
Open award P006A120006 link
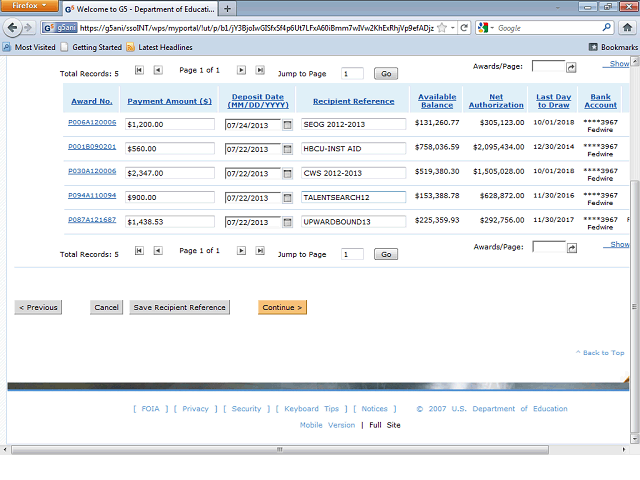pyautogui.click(x=92, y=122)
